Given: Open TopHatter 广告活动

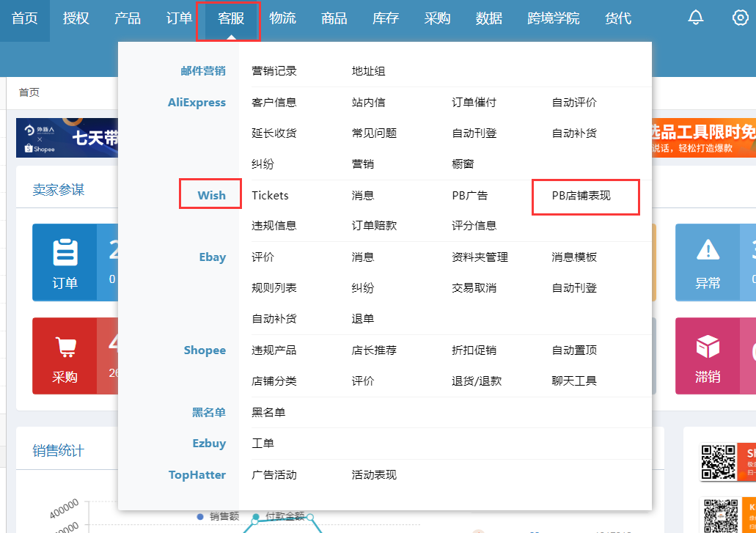Looking at the screenshot, I should click(274, 475).
